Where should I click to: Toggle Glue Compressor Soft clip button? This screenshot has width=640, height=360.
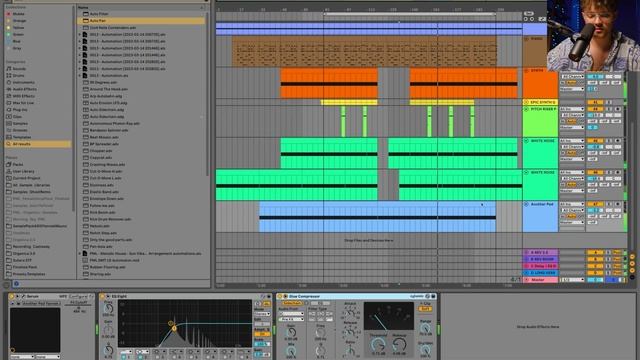pyautogui.click(x=425, y=309)
